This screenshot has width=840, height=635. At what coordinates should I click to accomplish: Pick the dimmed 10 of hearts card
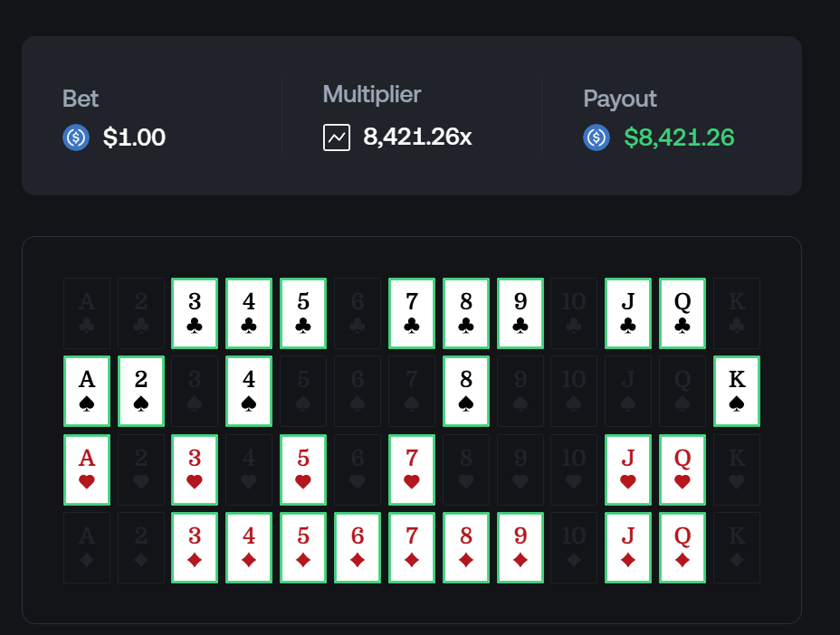[x=574, y=470]
